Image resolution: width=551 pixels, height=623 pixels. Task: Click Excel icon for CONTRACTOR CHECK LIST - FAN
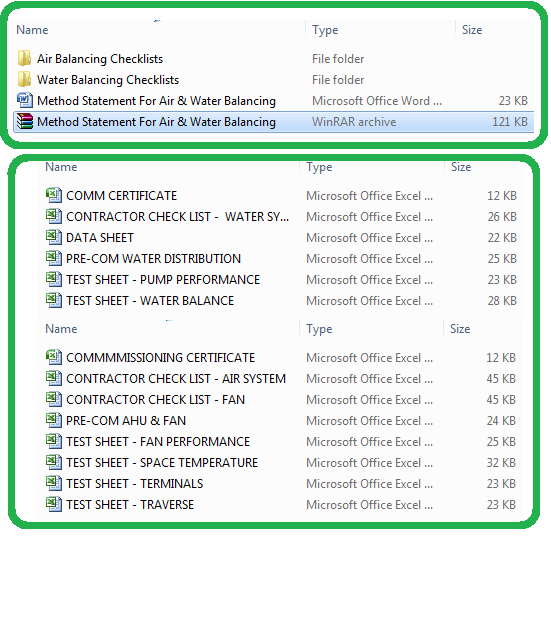(x=54, y=399)
